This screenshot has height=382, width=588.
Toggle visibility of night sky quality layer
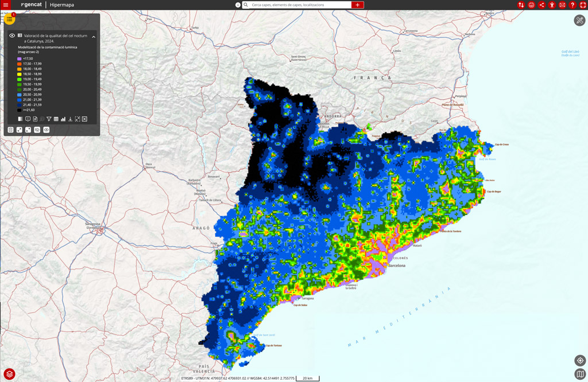(x=12, y=36)
